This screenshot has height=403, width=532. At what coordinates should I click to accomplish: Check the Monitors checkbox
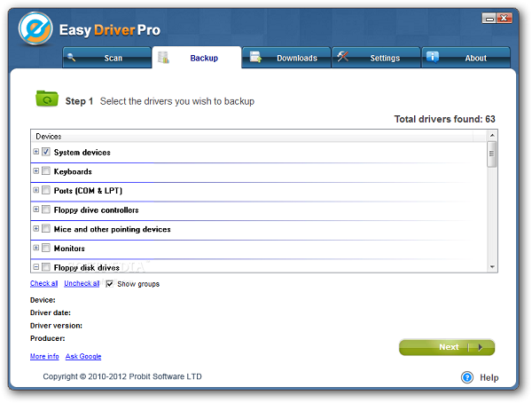[x=46, y=248]
